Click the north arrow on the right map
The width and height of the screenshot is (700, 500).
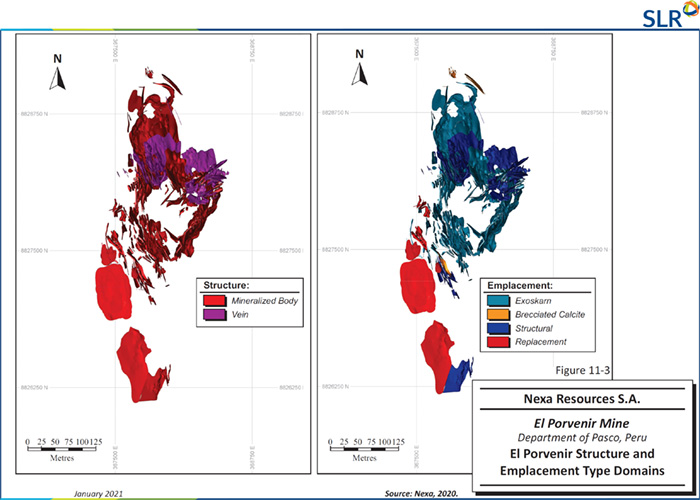tap(362, 69)
